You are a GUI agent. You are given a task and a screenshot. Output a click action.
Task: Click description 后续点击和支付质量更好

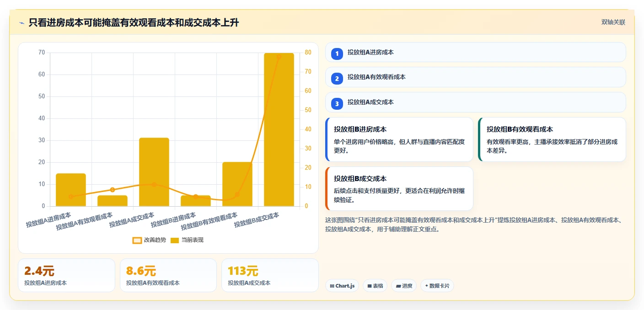point(399,195)
